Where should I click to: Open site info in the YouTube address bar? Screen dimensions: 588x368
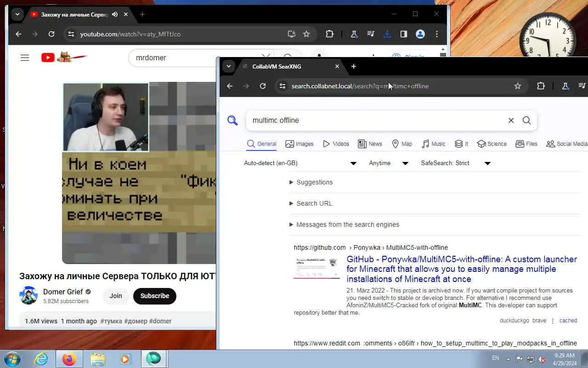click(70, 34)
